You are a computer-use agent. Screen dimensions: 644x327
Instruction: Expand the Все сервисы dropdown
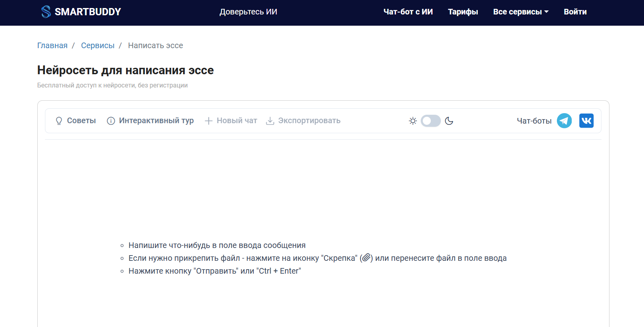pyautogui.click(x=520, y=12)
